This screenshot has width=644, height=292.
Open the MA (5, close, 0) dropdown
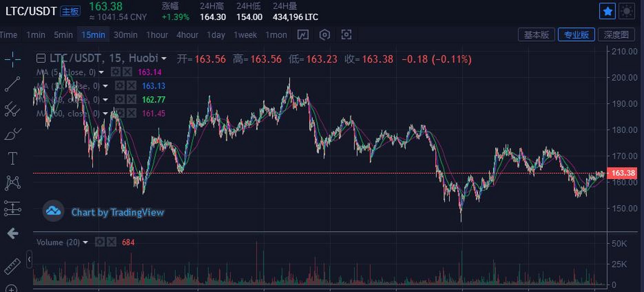click(x=101, y=72)
